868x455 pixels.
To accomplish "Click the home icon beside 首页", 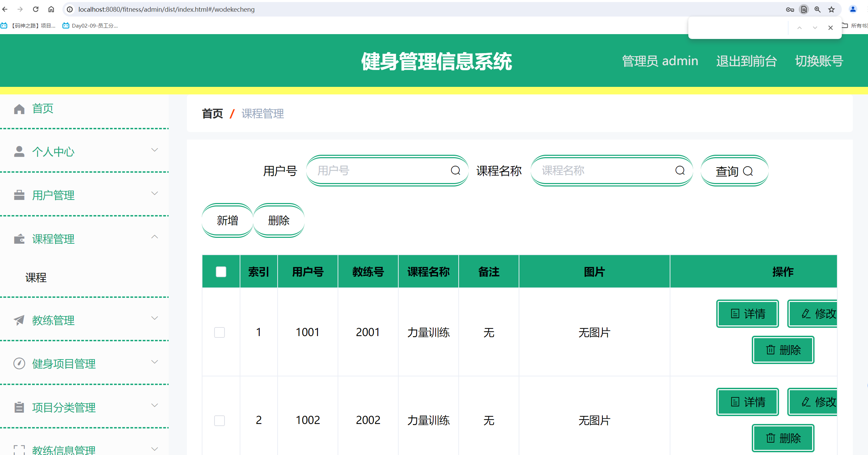I will 19,109.
